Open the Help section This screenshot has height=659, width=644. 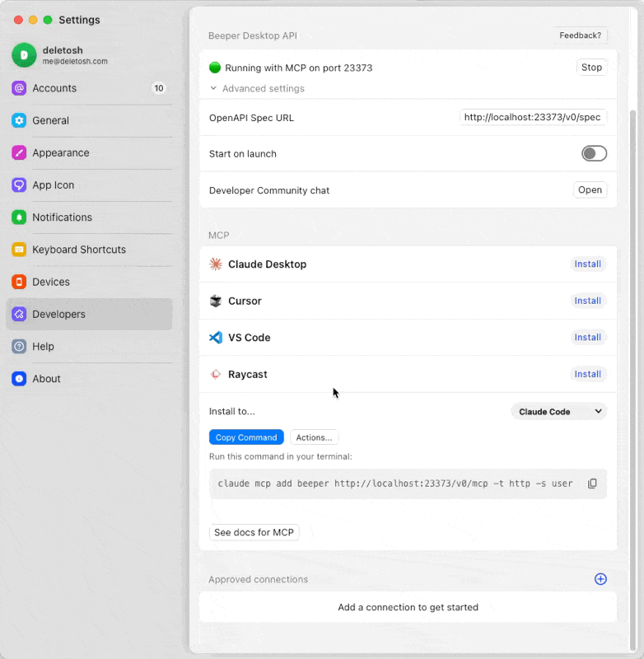click(x=90, y=346)
